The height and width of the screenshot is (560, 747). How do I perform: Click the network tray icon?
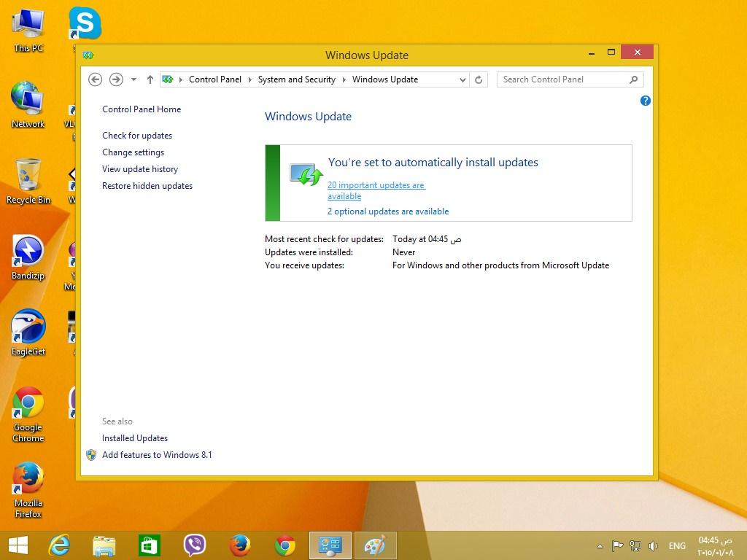[x=635, y=545]
